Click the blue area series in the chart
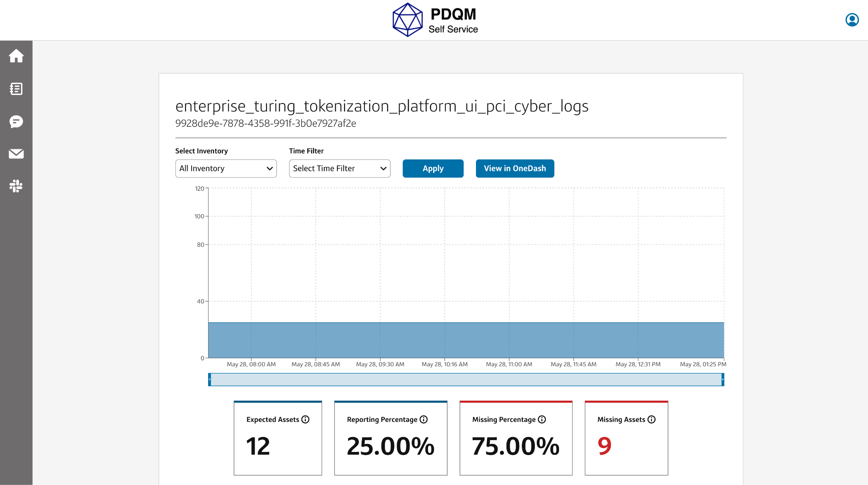Viewport: 868px width, 485px height. tap(466, 339)
